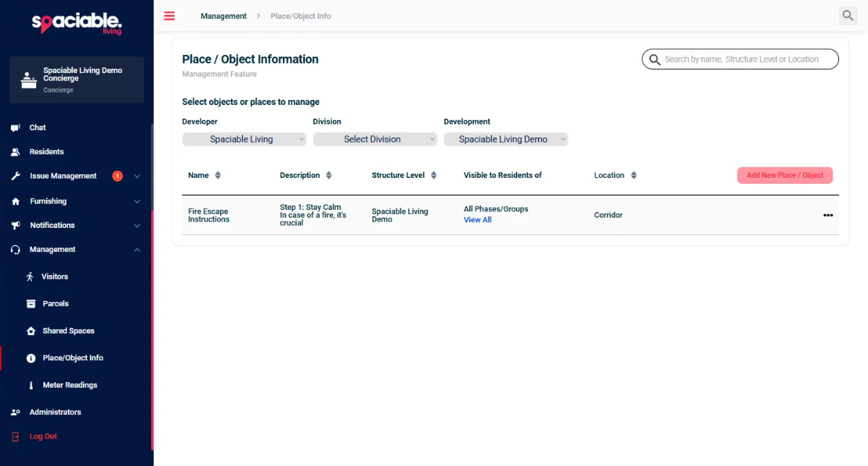The width and height of the screenshot is (868, 466).
Task: Click the All Phases/Groups text
Action: pyautogui.click(x=496, y=209)
